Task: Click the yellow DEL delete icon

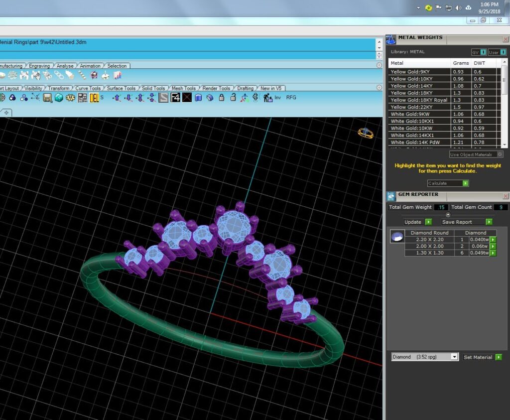Action: 94,98
